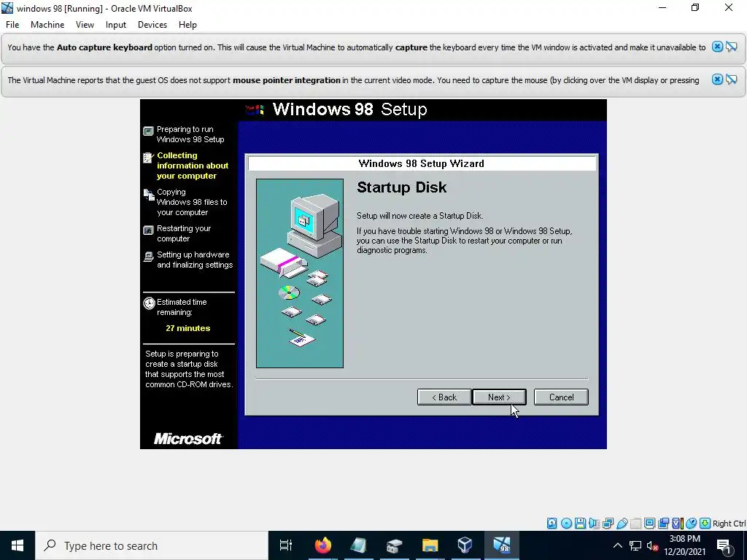Click the keyboard capture green arrow icon

(x=705, y=524)
